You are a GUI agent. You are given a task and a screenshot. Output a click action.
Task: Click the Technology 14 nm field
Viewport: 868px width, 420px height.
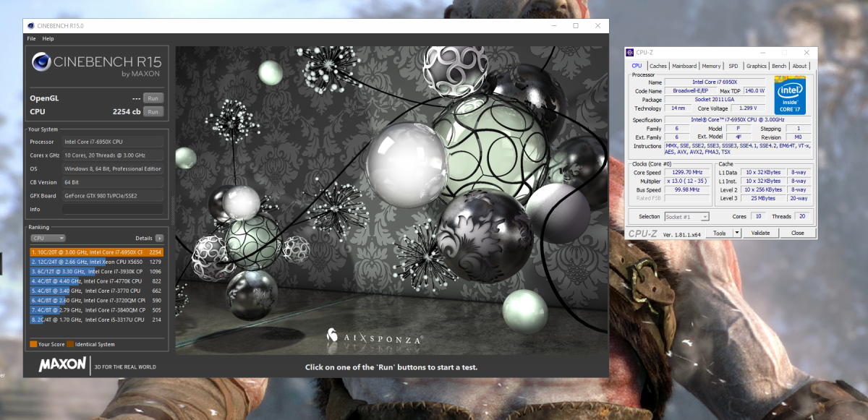677,108
